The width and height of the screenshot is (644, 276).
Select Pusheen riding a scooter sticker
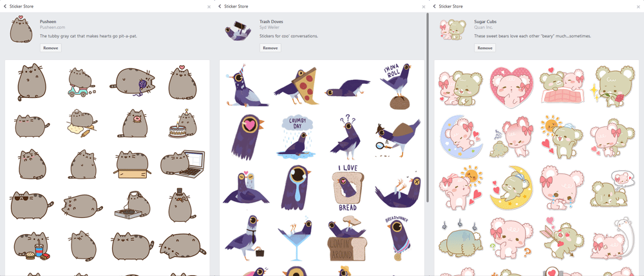click(80, 83)
